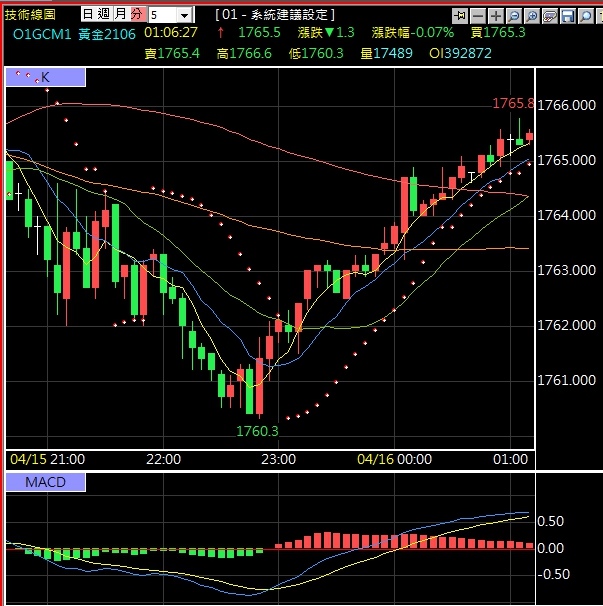
Task: Click the day high 高1766.6
Action: click(244, 53)
